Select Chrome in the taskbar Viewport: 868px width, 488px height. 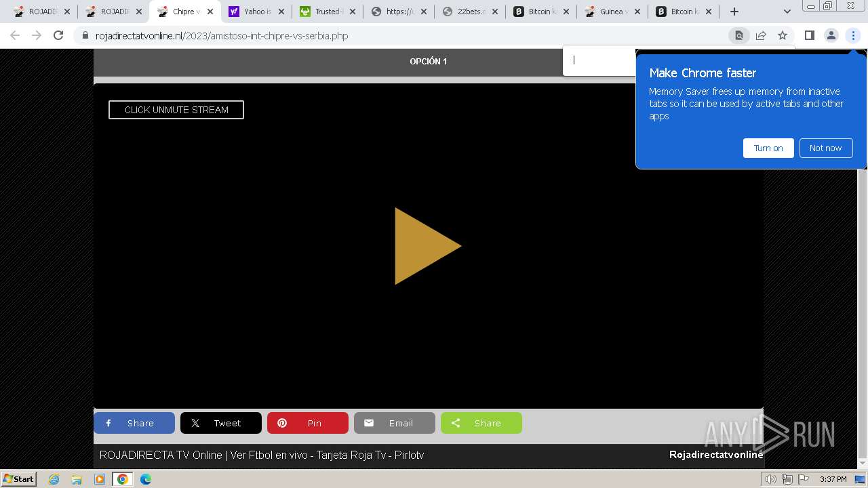pyautogui.click(x=123, y=479)
